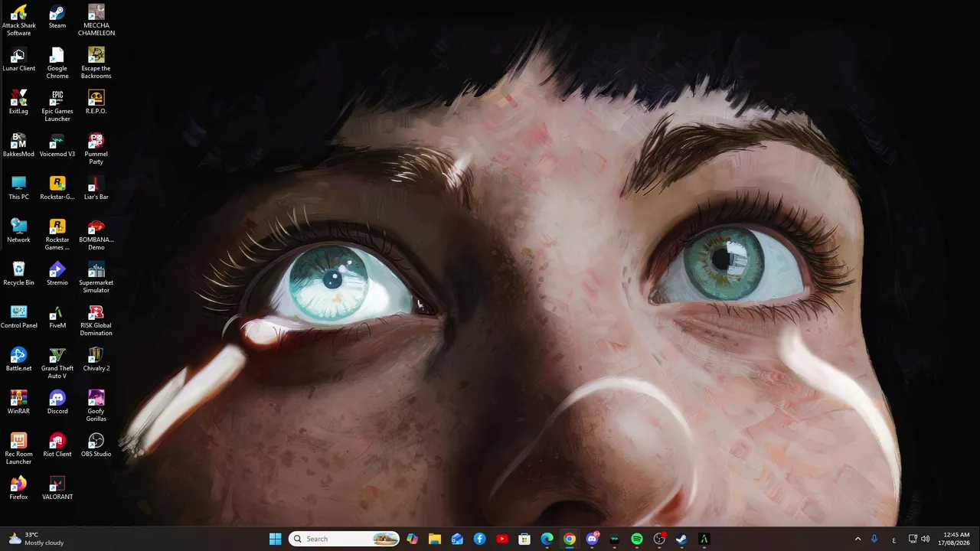Switch to Google Chrome on the taskbar
Viewport: 980px width, 551px height.
point(570,539)
